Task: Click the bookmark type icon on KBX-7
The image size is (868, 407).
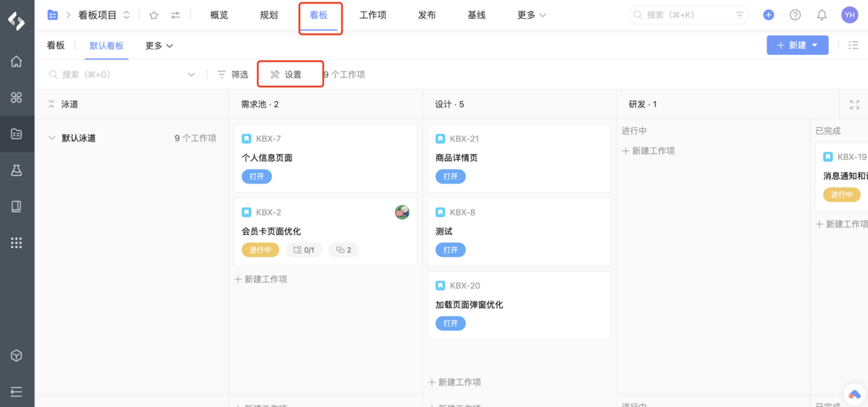Action: pos(247,139)
